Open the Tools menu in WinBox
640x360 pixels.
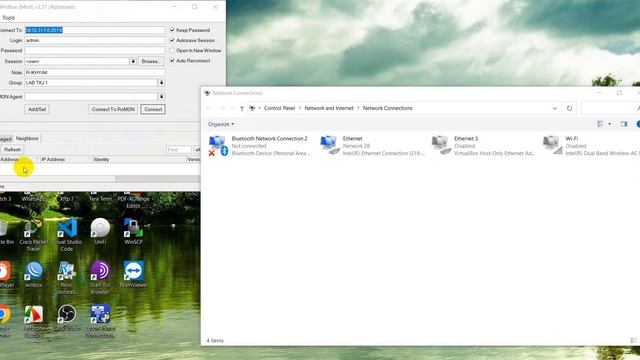[9, 18]
